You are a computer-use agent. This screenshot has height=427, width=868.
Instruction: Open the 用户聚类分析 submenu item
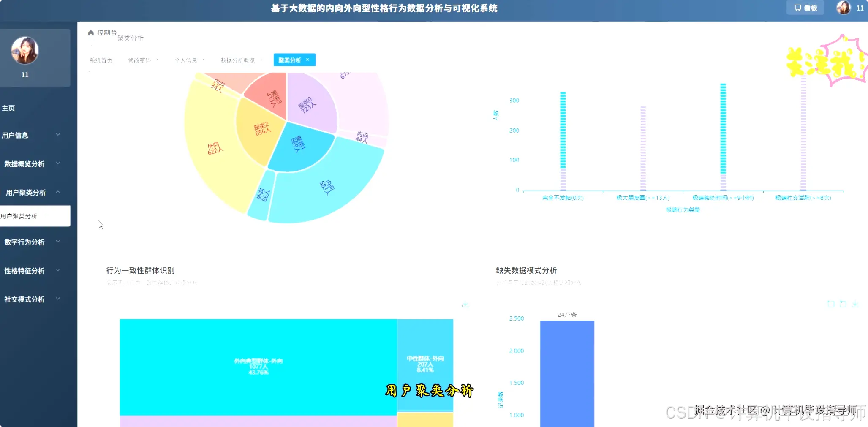(x=35, y=216)
